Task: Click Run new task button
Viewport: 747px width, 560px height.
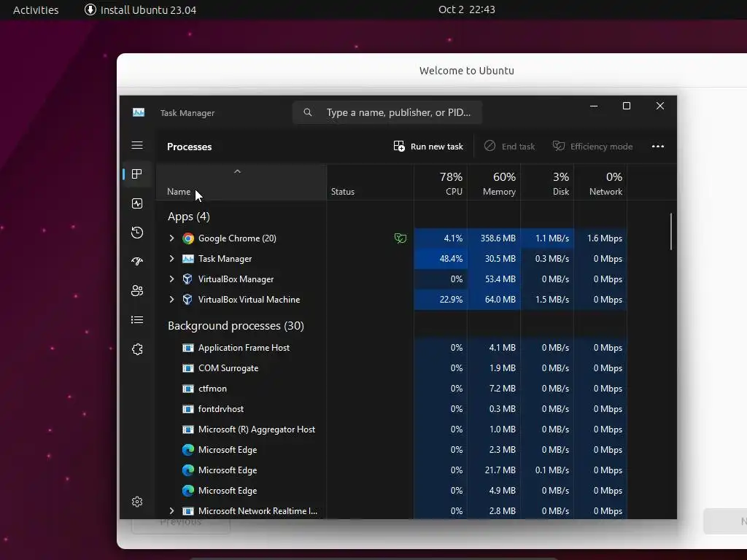Action: pyautogui.click(x=428, y=146)
